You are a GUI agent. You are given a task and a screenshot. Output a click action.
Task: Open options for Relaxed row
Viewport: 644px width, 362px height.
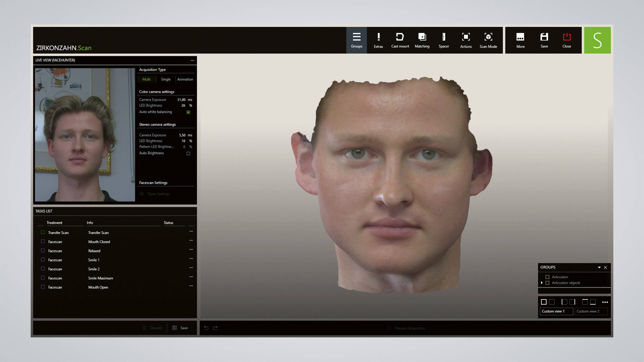191,249
